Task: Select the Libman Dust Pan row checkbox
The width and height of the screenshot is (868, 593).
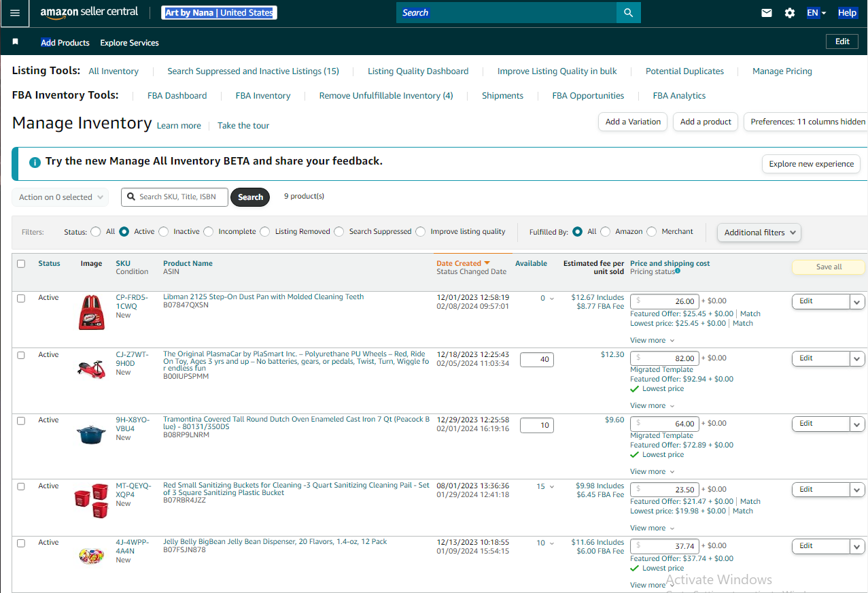Action: [21, 298]
